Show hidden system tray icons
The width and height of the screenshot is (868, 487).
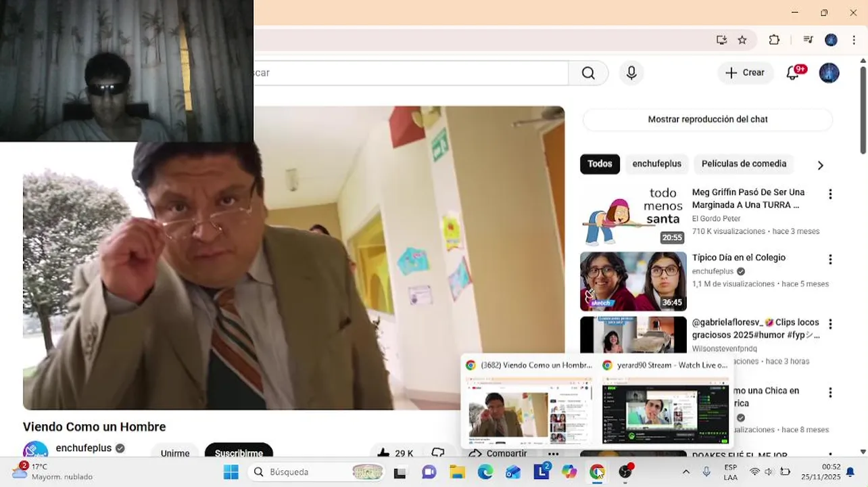click(685, 472)
